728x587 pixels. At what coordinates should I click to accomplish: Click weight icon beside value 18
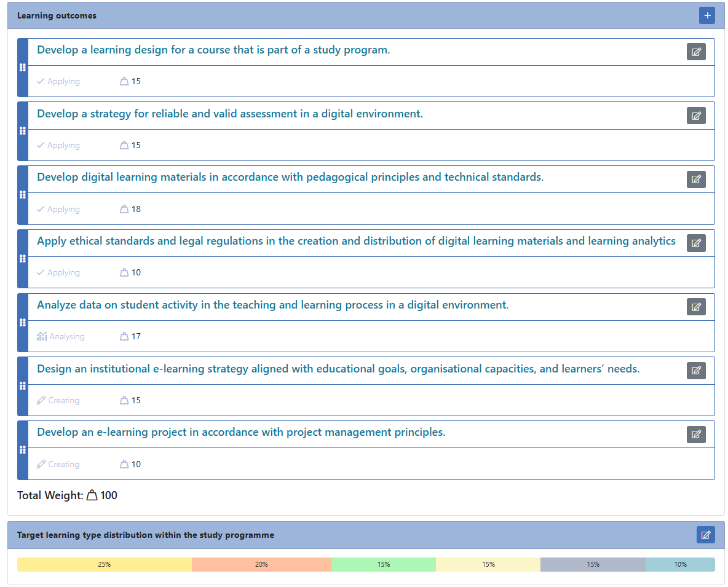(124, 209)
